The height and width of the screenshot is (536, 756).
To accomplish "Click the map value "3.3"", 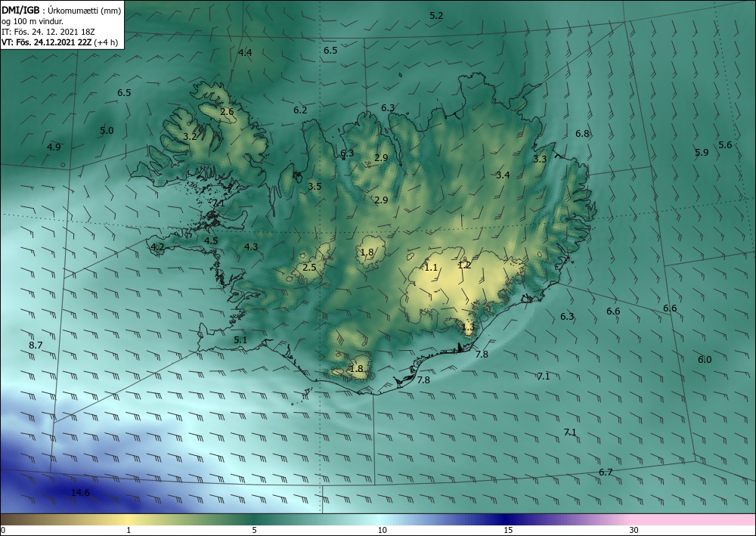I will [540, 159].
